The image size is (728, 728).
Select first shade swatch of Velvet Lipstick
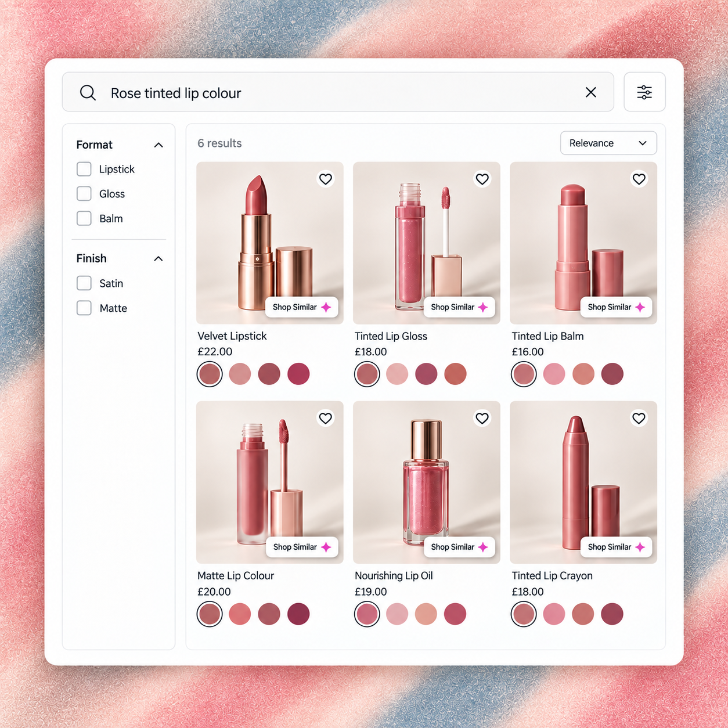coord(210,374)
